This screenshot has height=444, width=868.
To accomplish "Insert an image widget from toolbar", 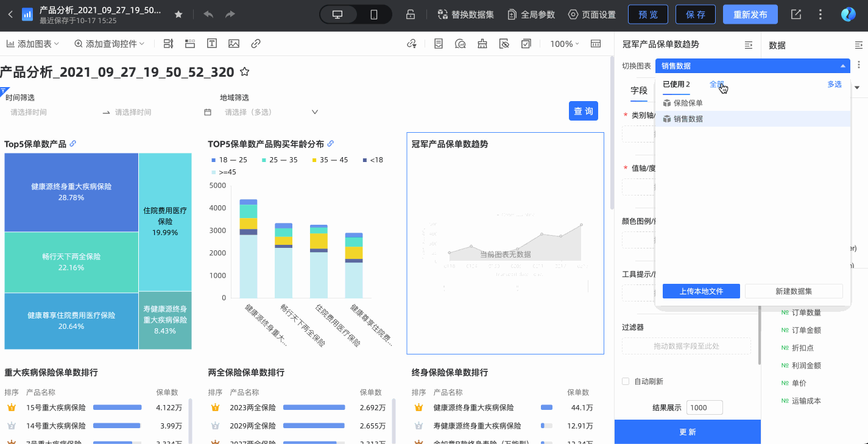I will tap(234, 44).
